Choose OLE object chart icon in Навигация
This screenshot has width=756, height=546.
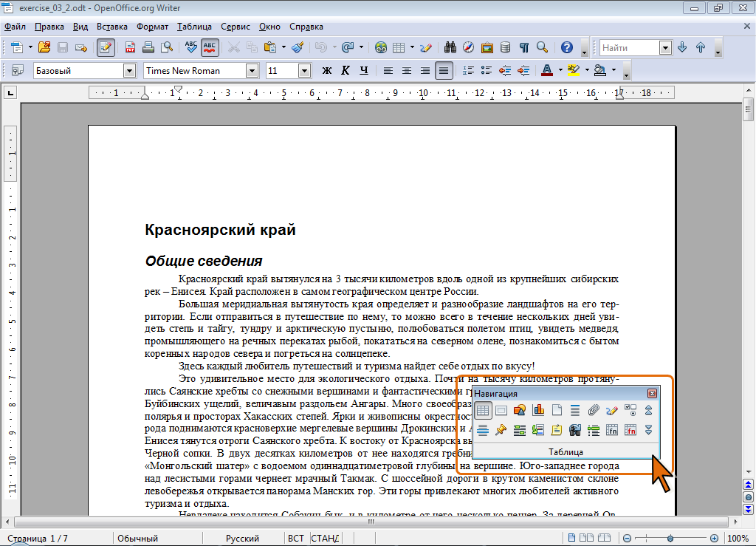[538, 411]
